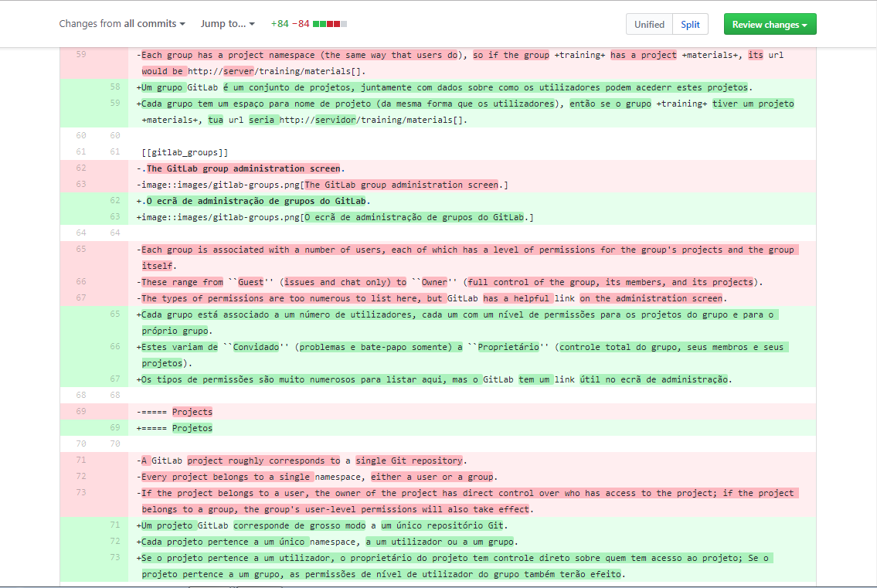This screenshot has width=877, height=588.
Task: Click new line number 58
Action: click(x=114, y=87)
